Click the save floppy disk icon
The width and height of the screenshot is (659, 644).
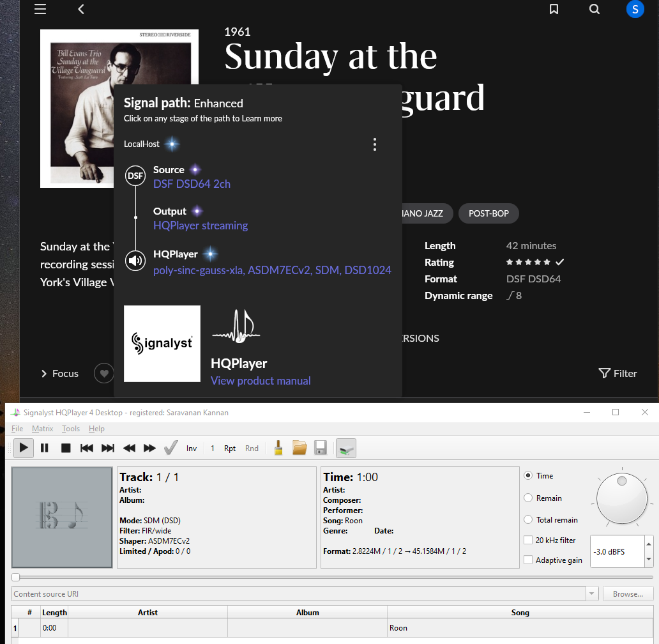(x=321, y=448)
